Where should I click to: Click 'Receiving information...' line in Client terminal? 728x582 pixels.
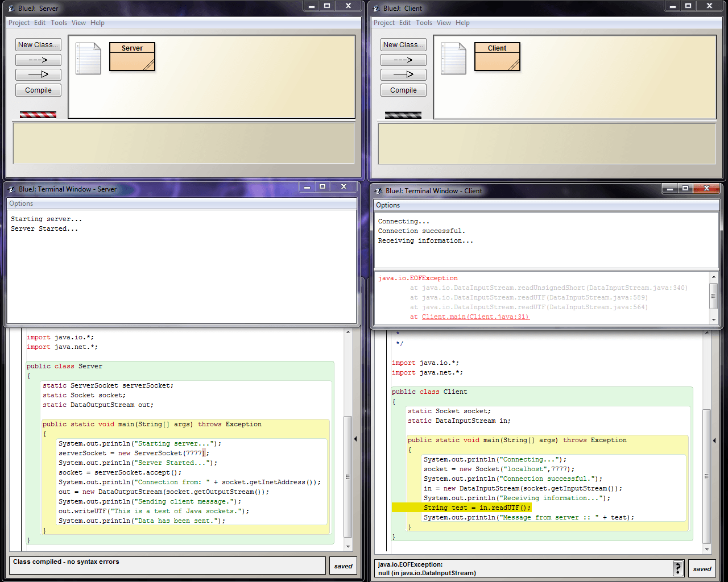click(x=425, y=240)
